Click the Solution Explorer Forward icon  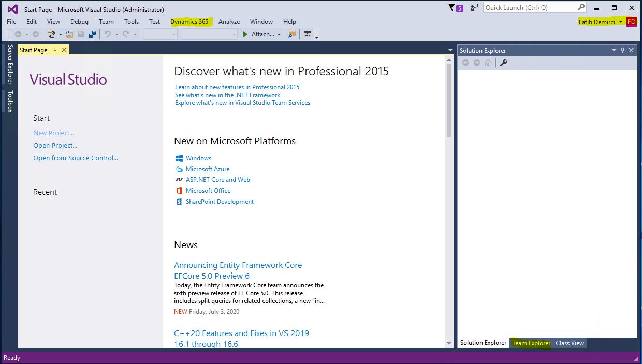tap(477, 63)
